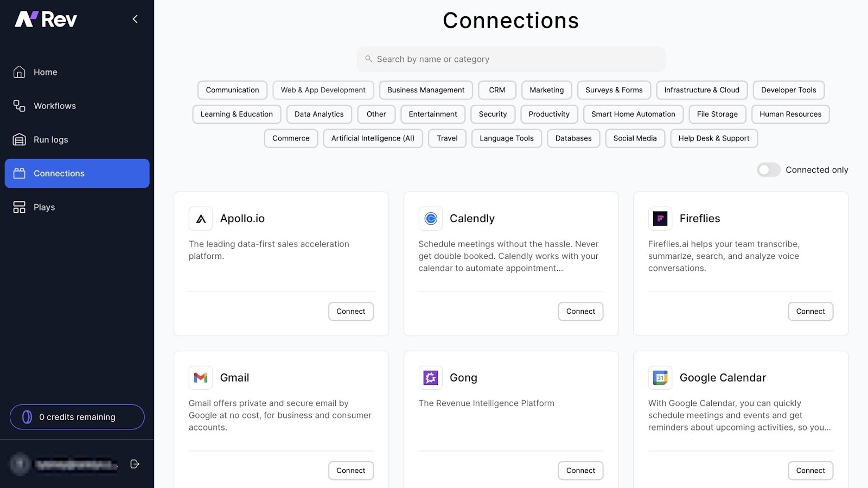Viewport: 868px width, 488px height.
Task: Filter by File Storage
Action: 717,114
